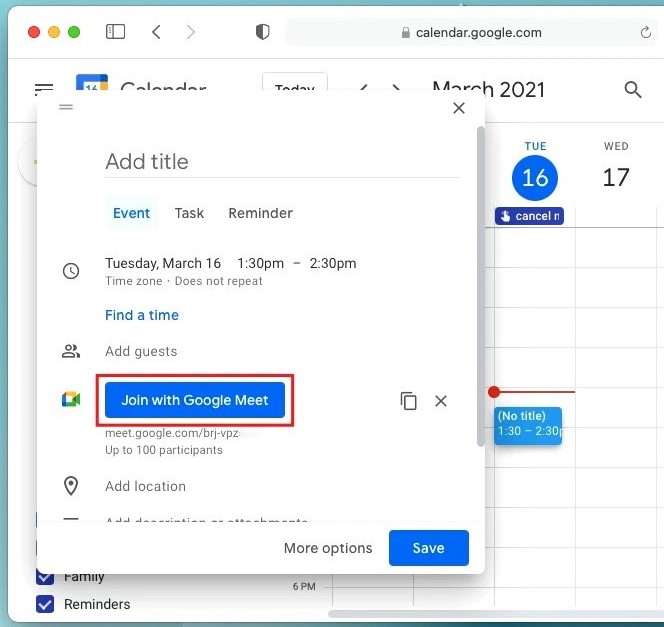Grab the dialog drag handle icon
The height and width of the screenshot is (627, 664).
click(66, 107)
